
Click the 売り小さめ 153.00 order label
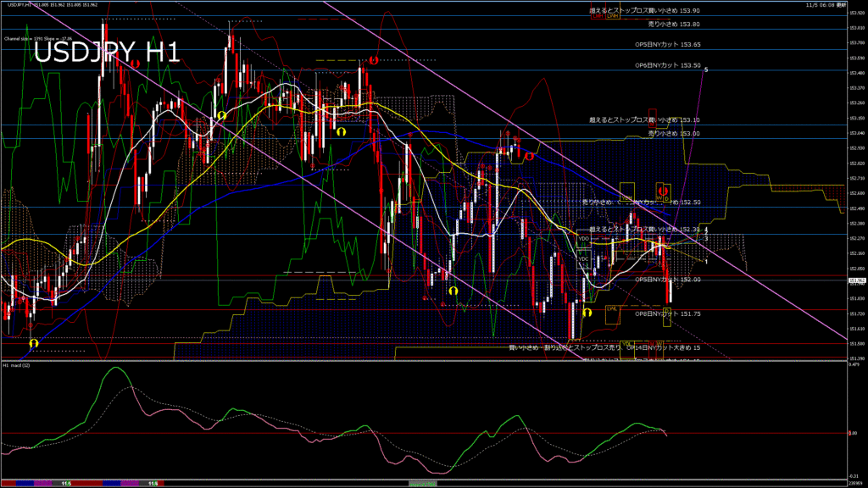(674, 133)
